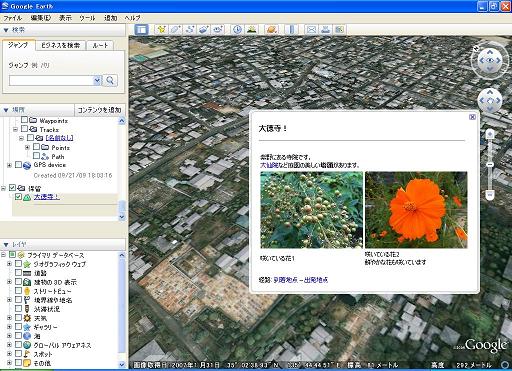Image resolution: width=512 pixels, height=371 pixels.
Task: Collapse the 場所 places panel triangle
Action: pos(6,110)
